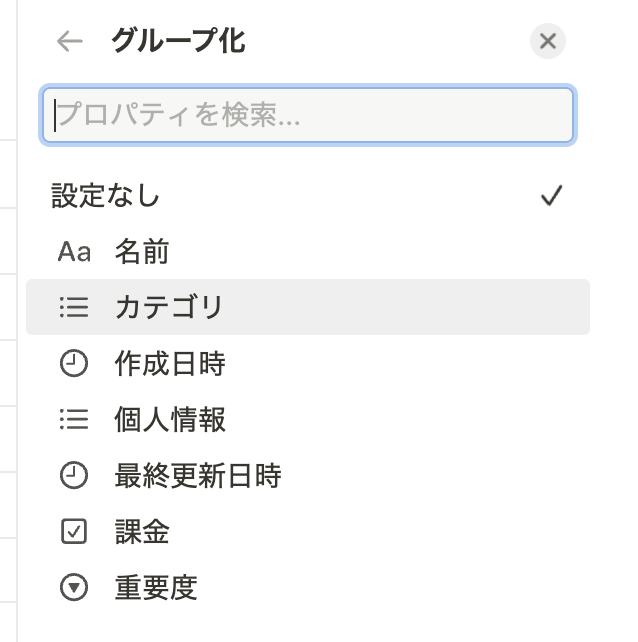Click the グループ化 panel title
The height and width of the screenshot is (642, 638).
pyautogui.click(x=179, y=41)
